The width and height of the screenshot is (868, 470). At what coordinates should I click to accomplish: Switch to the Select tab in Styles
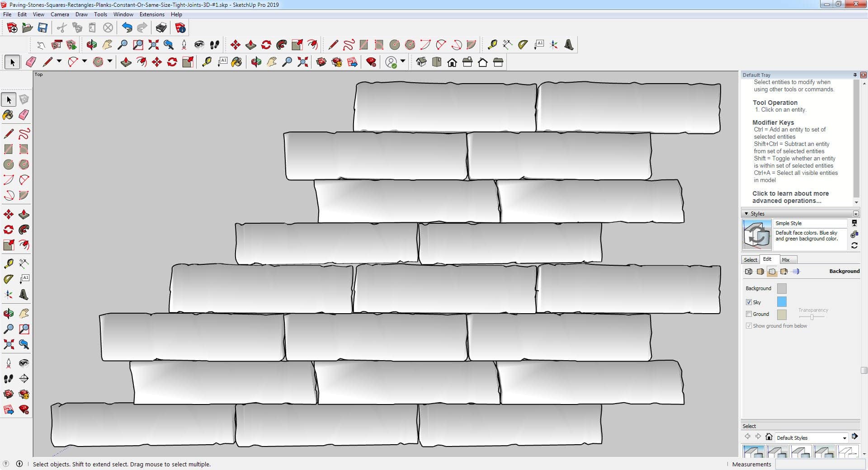coord(750,260)
